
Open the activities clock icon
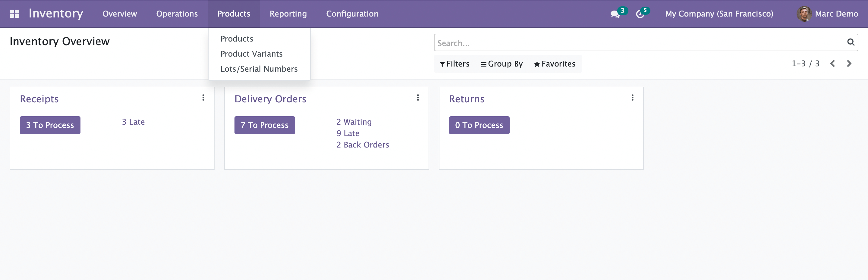640,14
